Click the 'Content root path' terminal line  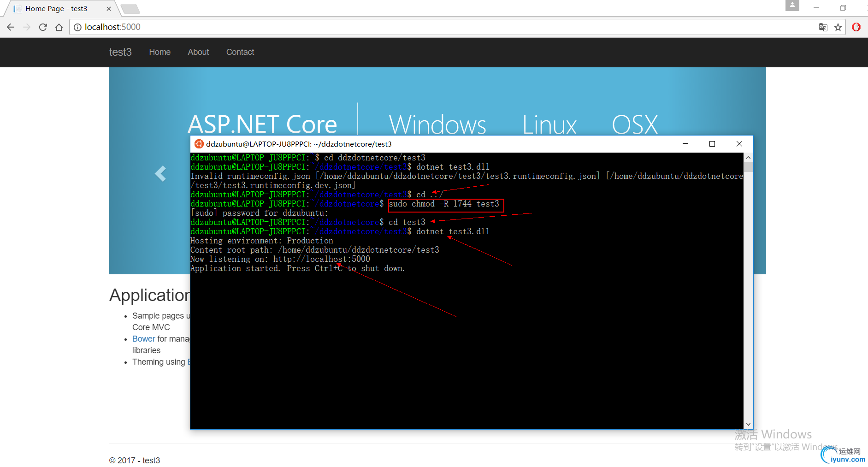click(315, 250)
